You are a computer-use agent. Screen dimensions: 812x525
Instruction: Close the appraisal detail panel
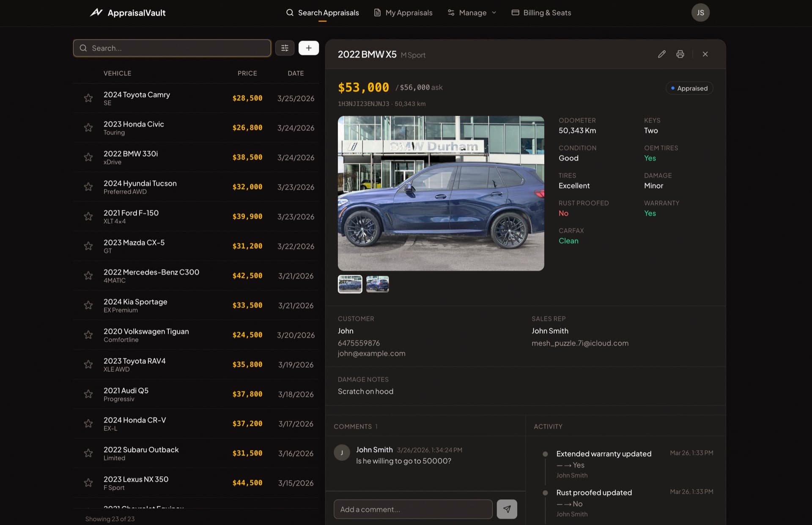(705, 54)
